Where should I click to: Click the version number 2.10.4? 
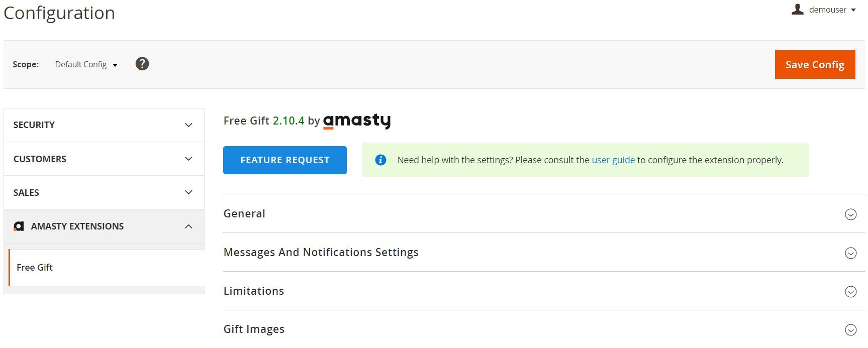(x=288, y=121)
